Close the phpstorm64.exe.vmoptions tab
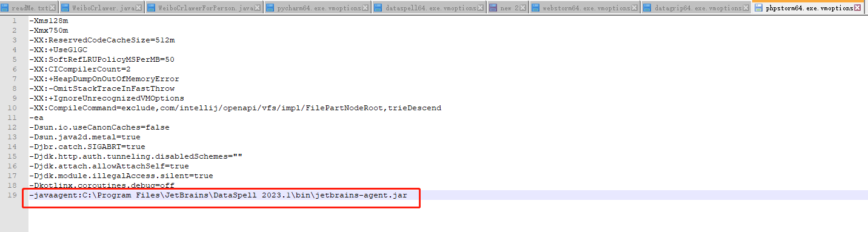 point(858,8)
